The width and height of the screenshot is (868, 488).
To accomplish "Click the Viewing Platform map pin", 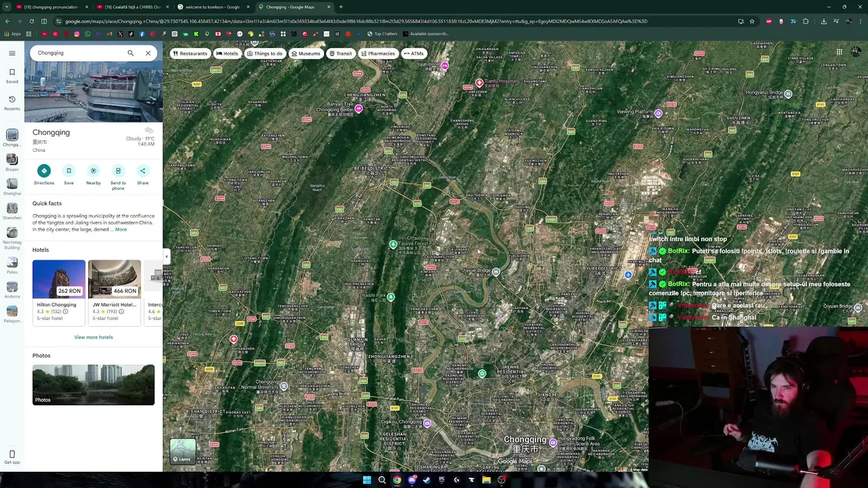I will pos(658,114).
